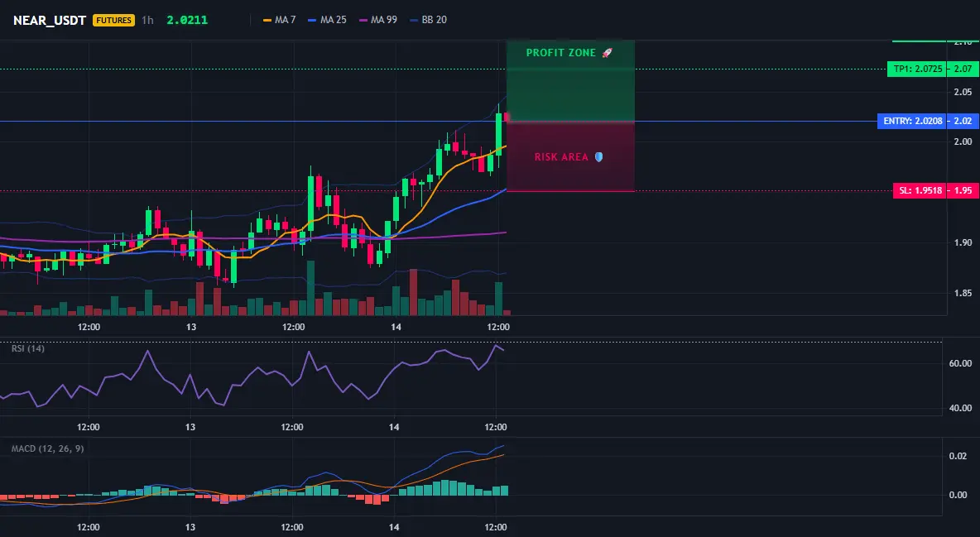
Task: Click the 40.00 RSI axis label
Action: (961, 408)
